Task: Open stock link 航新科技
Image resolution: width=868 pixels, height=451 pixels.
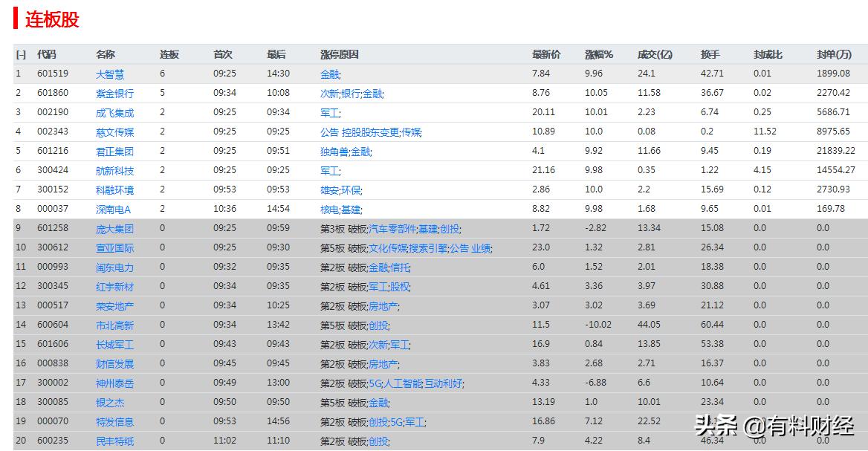Action: point(114,170)
